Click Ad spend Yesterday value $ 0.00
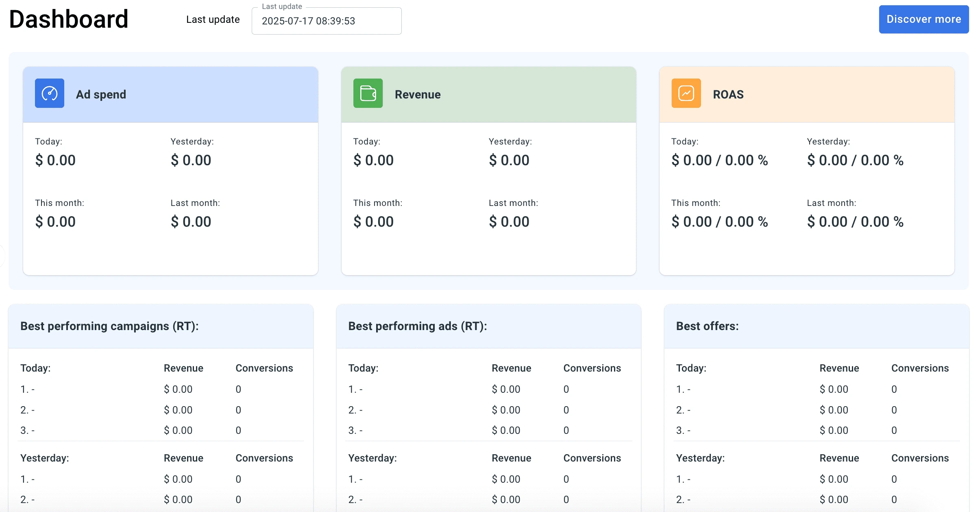 tap(191, 160)
